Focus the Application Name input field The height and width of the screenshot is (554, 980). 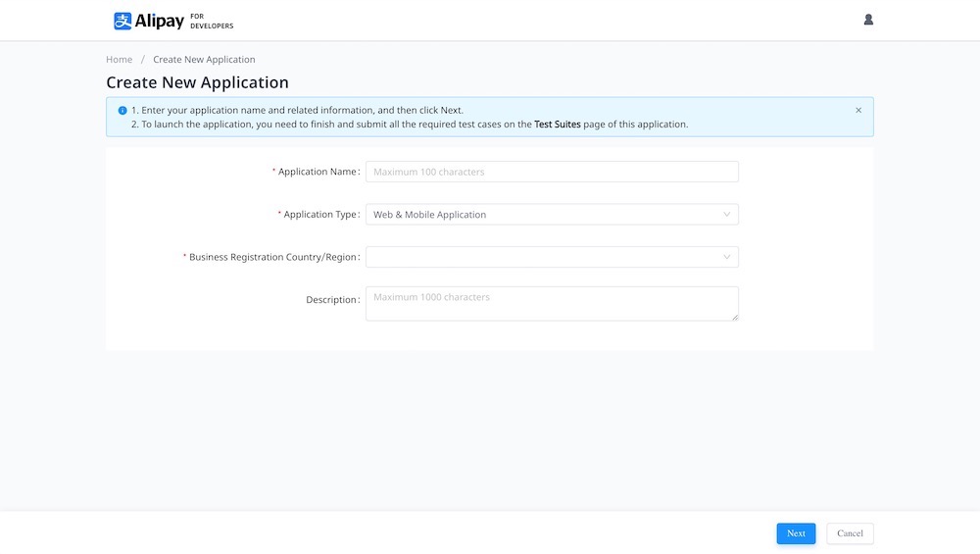point(552,172)
